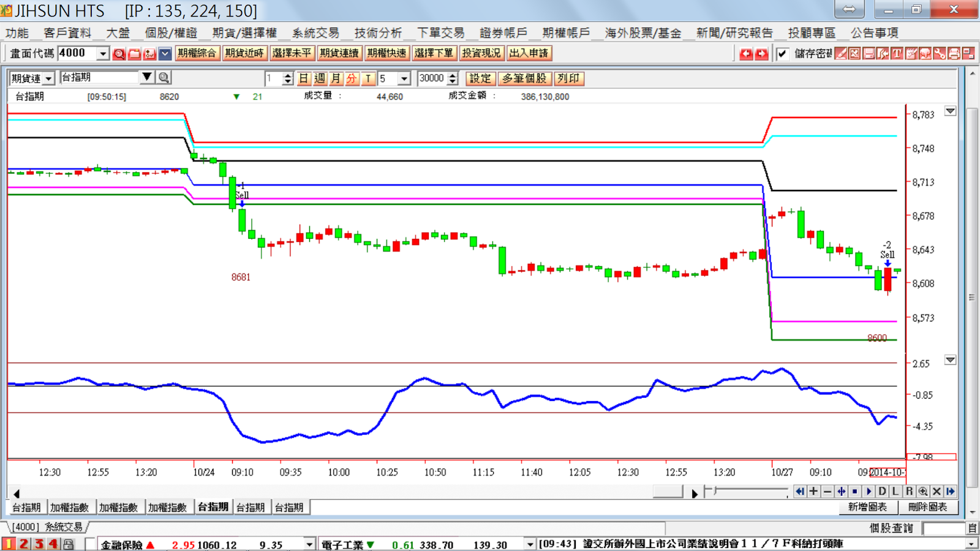Click workspace button 1 in status bar
This screenshot has height=551, width=980.
9,544
